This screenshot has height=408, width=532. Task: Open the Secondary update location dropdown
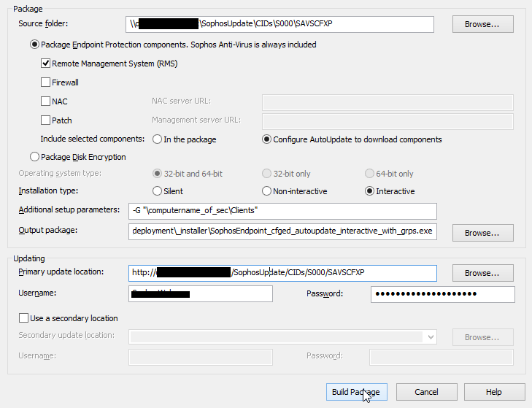point(431,337)
